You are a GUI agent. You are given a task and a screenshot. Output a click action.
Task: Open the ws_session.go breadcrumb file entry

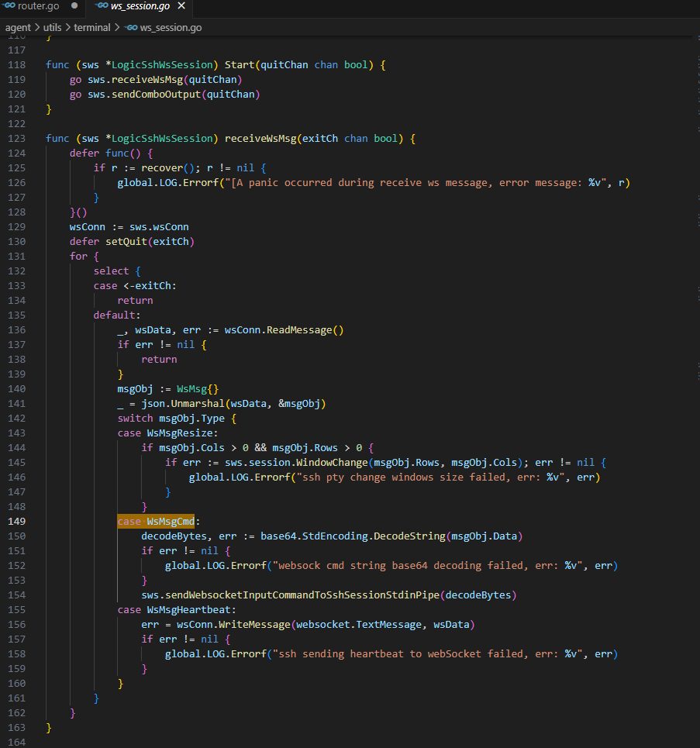pyautogui.click(x=171, y=27)
